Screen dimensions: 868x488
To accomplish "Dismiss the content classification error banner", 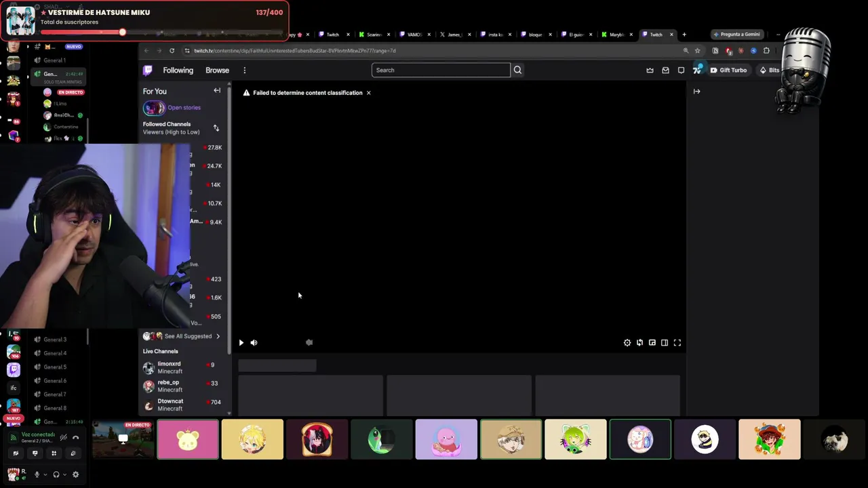I will pos(368,93).
